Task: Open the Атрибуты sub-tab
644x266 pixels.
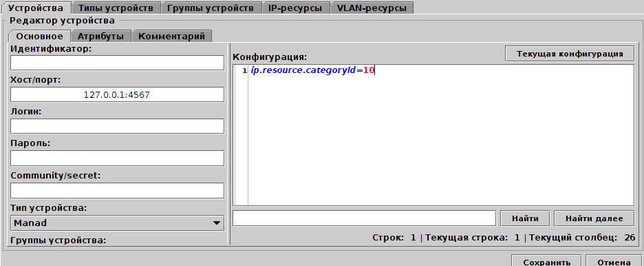Action: [x=100, y=37]
